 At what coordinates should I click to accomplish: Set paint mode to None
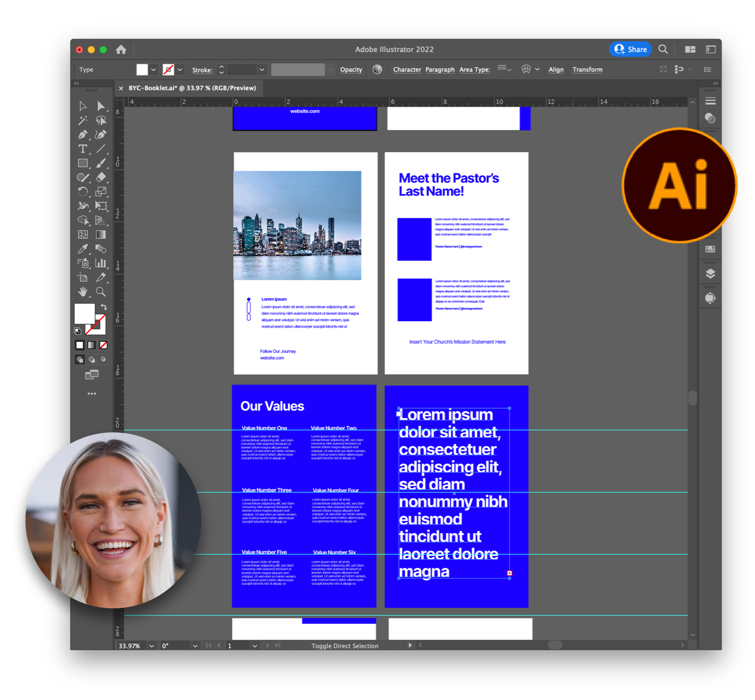[104, 345]
